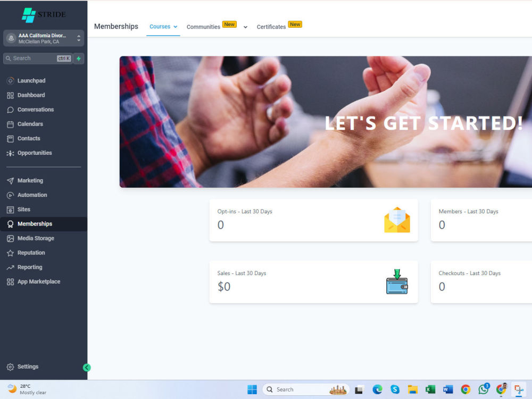Open Calendars in the sidebar
Viewport: 532px width, 399px height.
pos(30,124)
